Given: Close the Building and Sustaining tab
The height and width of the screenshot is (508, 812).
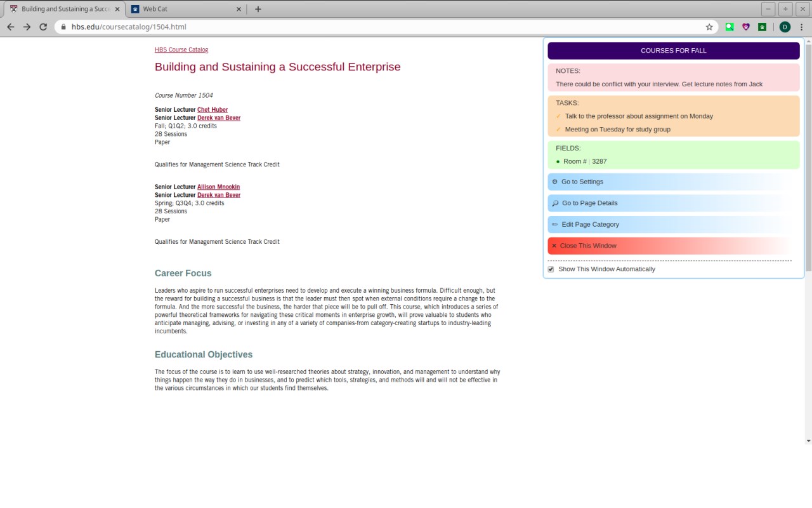Looking at the screenshot, I should (x=117, y=9).
